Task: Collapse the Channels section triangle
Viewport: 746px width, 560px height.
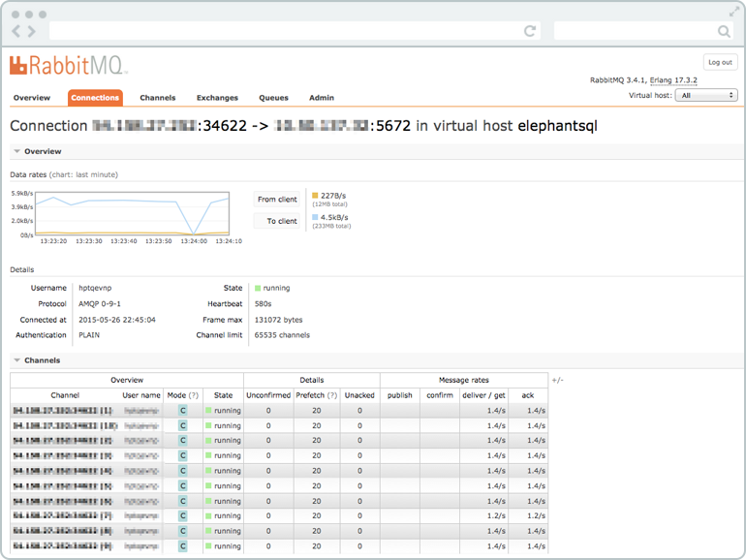Action: 17,360
